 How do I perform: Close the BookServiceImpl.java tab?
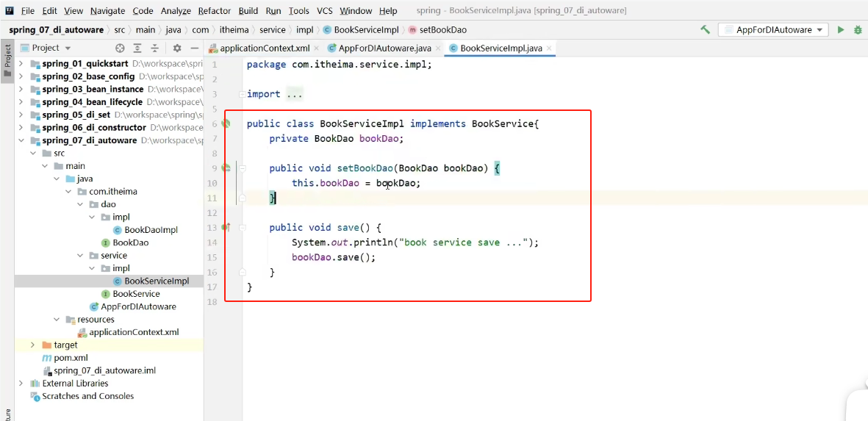point(549,48)
